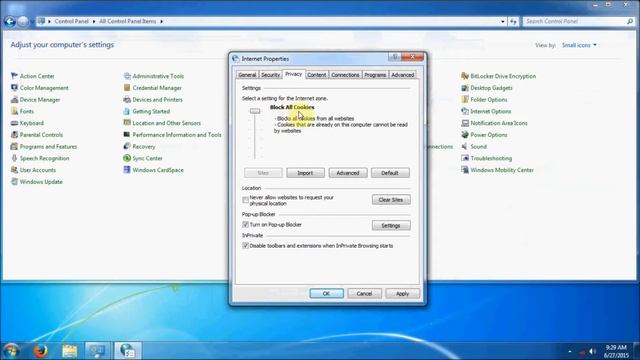Viewport: 640px width, 360px height.
Task: Uncheck Turn on Pop-up Blocker
Action: point(245,224)
